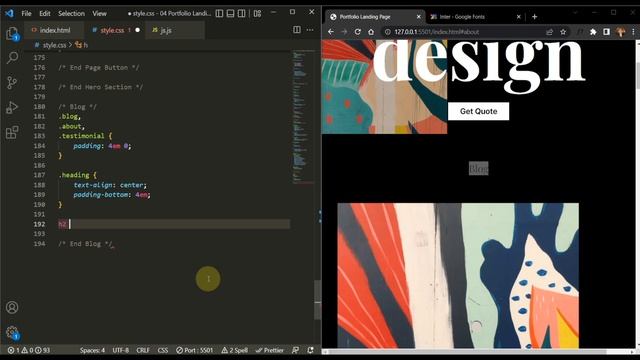Share this page from address bar
This screenshot has width=640, height=360.
(x=549, y=32)
